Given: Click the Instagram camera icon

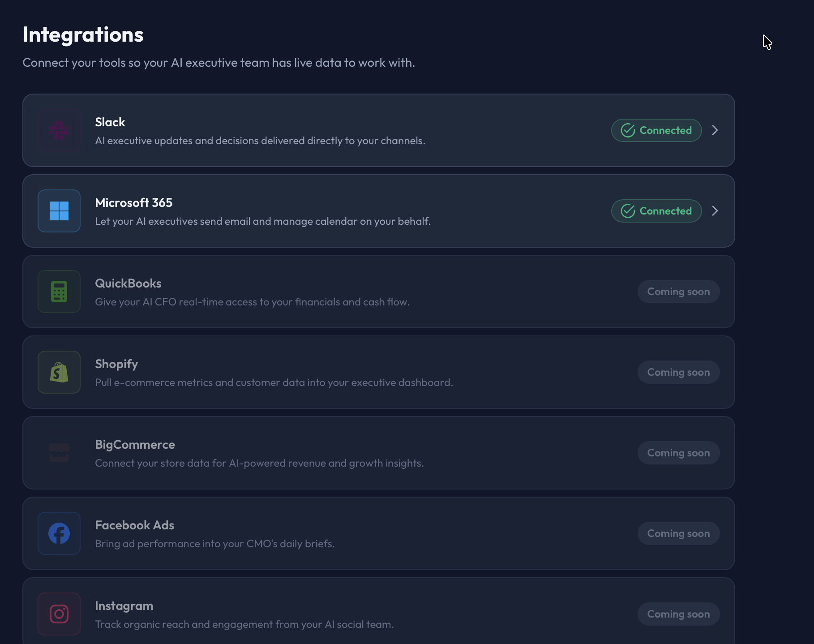Looking at the screenshot, I should [x=59, y=614].
